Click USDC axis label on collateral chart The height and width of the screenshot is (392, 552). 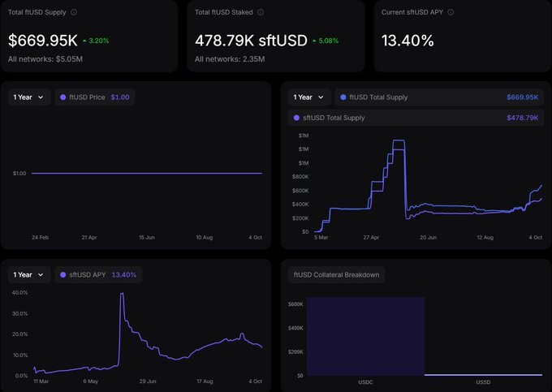coord(365,382)
